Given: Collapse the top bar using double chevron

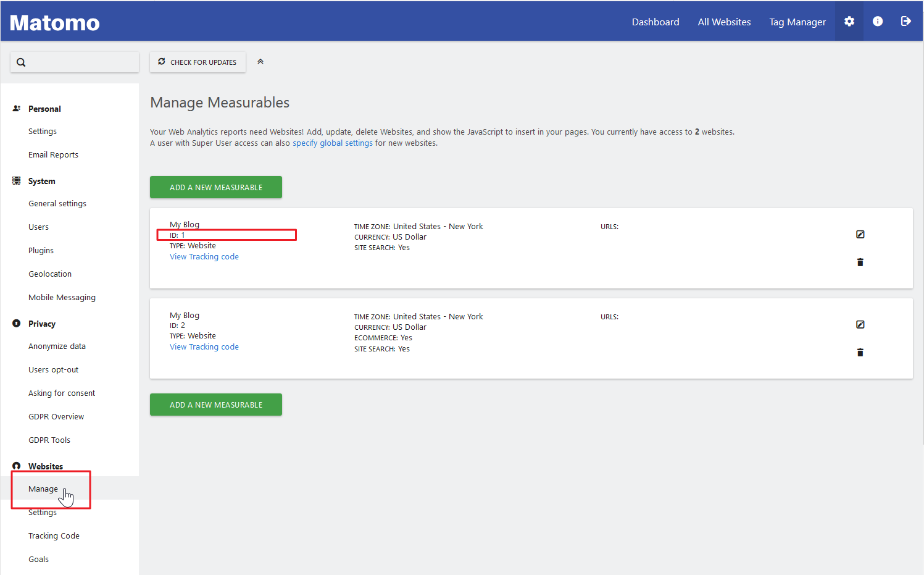Looking at the screenshot, I should click(260, 62).
